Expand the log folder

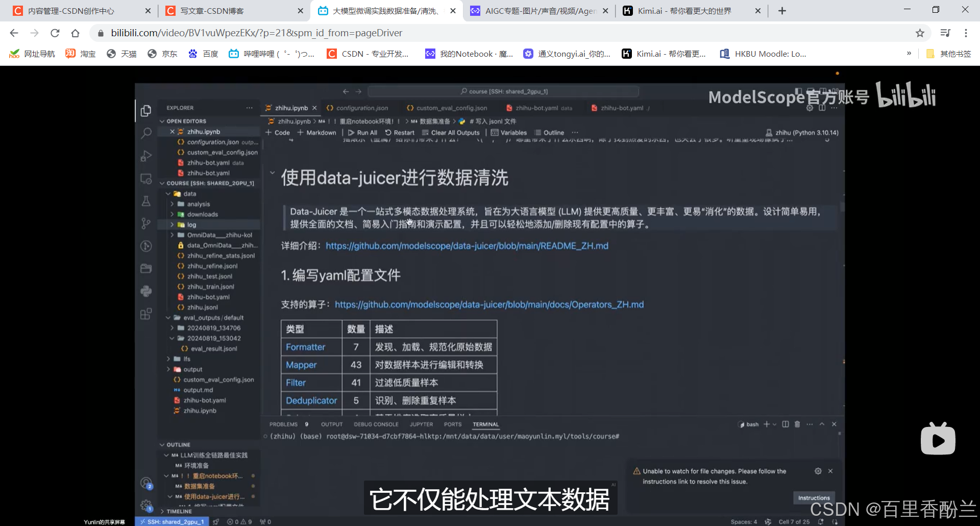[x=172, y=225]
